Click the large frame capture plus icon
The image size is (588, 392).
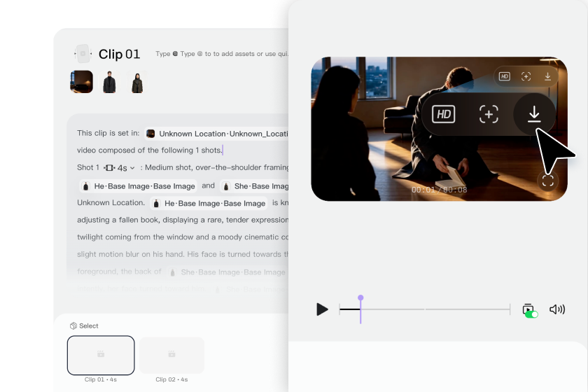point(489,114)
